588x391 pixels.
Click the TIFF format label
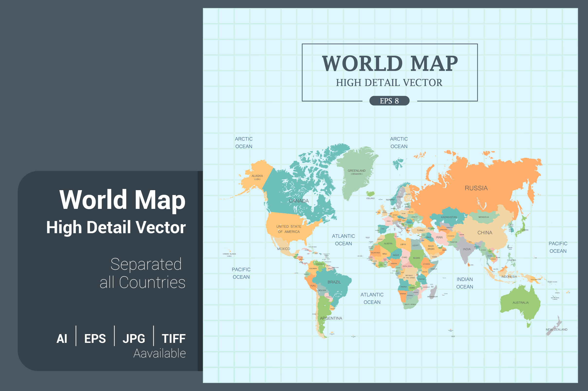(174, 339)
